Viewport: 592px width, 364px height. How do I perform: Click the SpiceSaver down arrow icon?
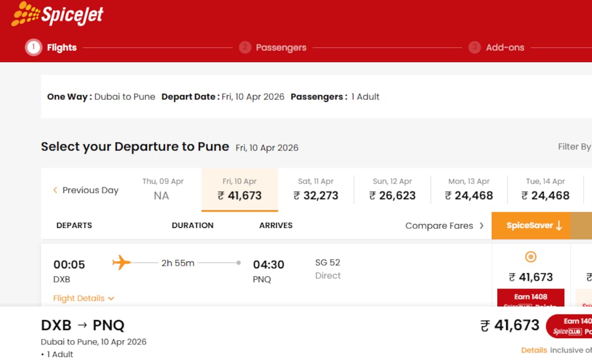pos(559,226)
